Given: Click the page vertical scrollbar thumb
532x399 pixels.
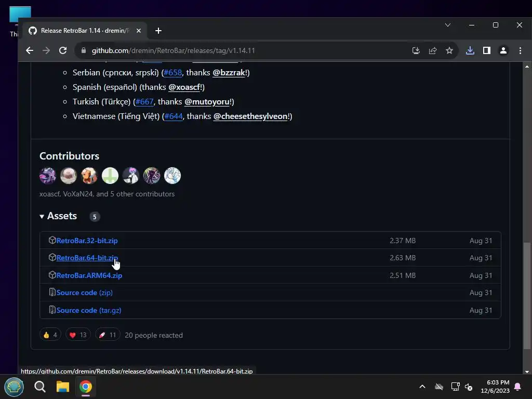Looking at the screenshot, I should coord(527,295).
